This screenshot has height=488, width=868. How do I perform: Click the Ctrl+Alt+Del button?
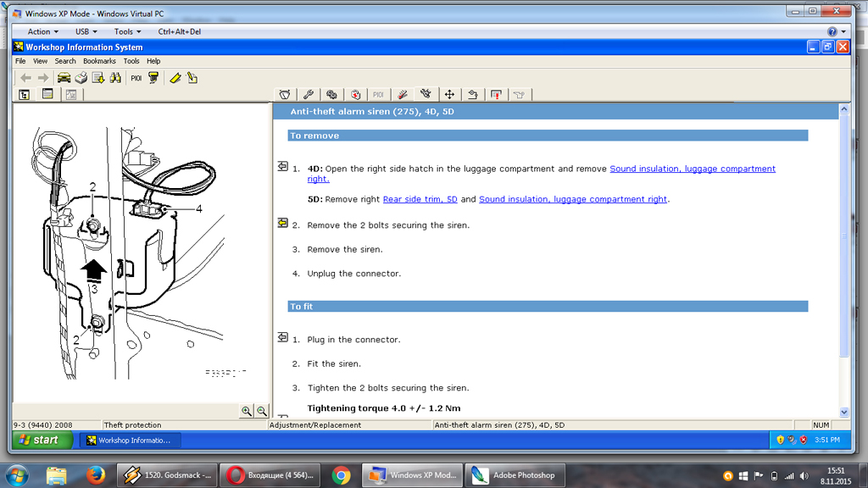click(x=180, y=31)
